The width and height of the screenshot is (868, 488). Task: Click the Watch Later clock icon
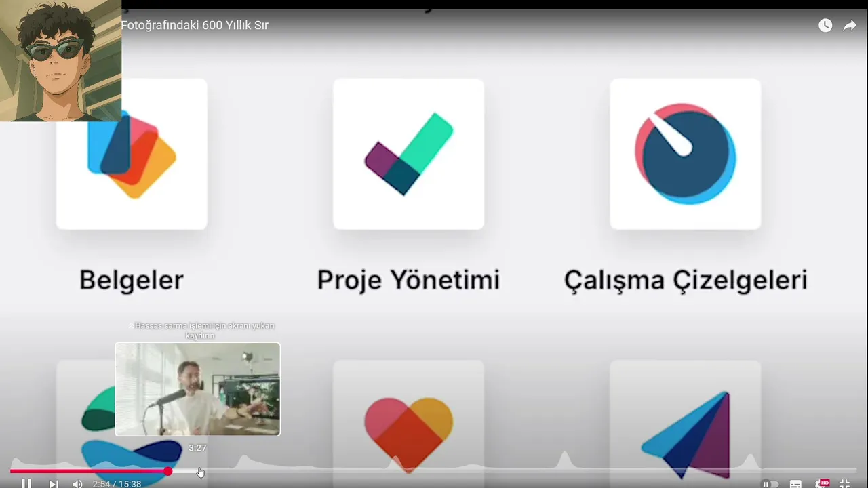825,25
